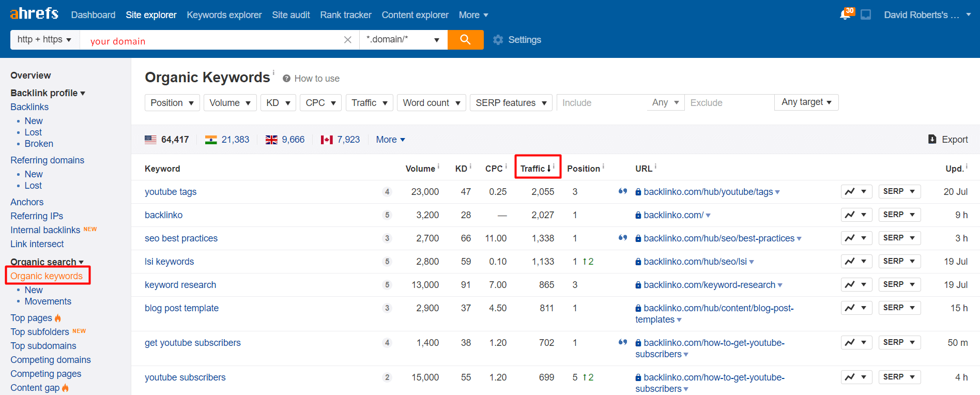
Task: Open the CPC filter dropdown
Action: tap(320, 103)
